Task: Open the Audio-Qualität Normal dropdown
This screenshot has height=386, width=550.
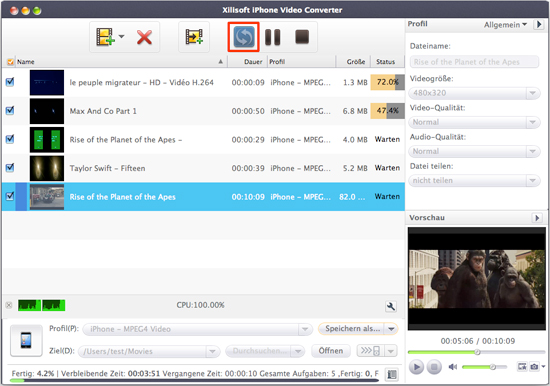Action: (x=474, y=151)
